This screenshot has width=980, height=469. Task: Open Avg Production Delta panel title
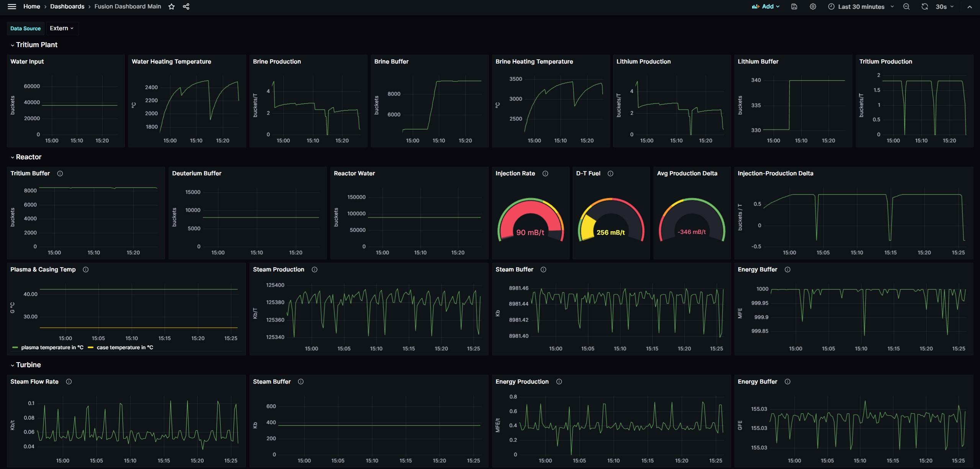687,173
